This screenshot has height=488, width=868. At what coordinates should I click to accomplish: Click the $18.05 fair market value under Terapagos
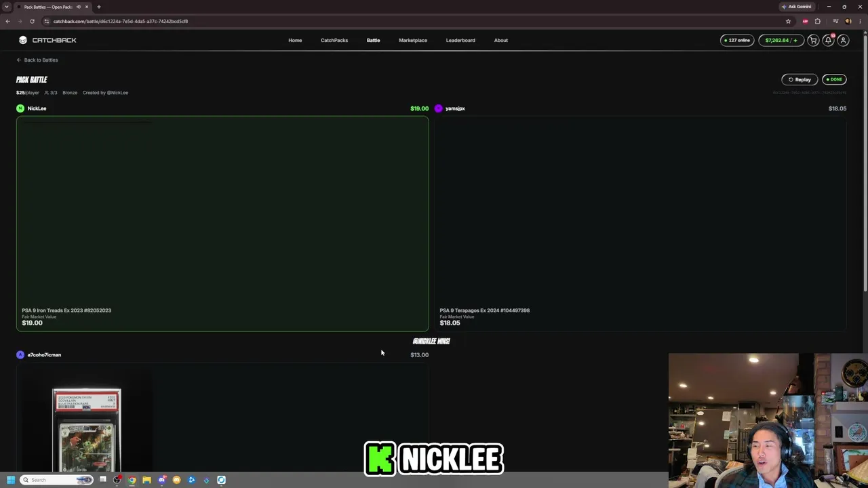click(450, 323)
